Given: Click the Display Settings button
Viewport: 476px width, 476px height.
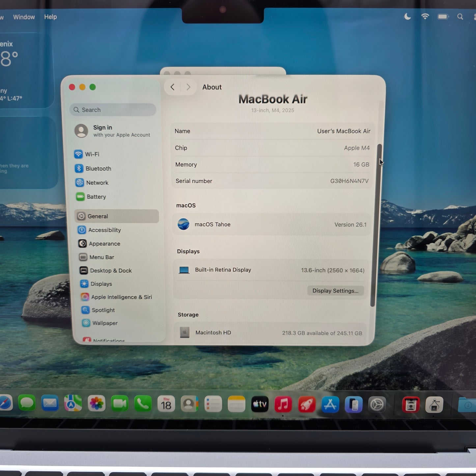Looking at the screenshot, I should point(335,291).
